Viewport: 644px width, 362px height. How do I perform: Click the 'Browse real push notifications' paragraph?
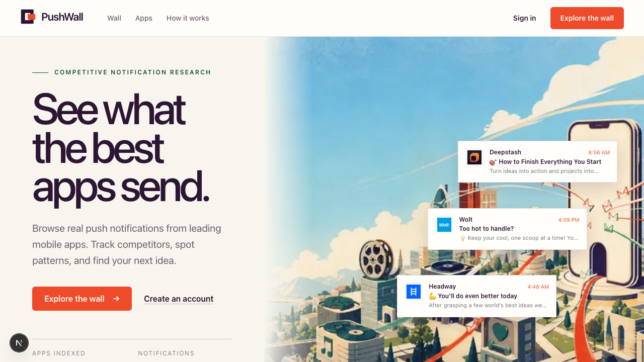(x=127, y=244)
